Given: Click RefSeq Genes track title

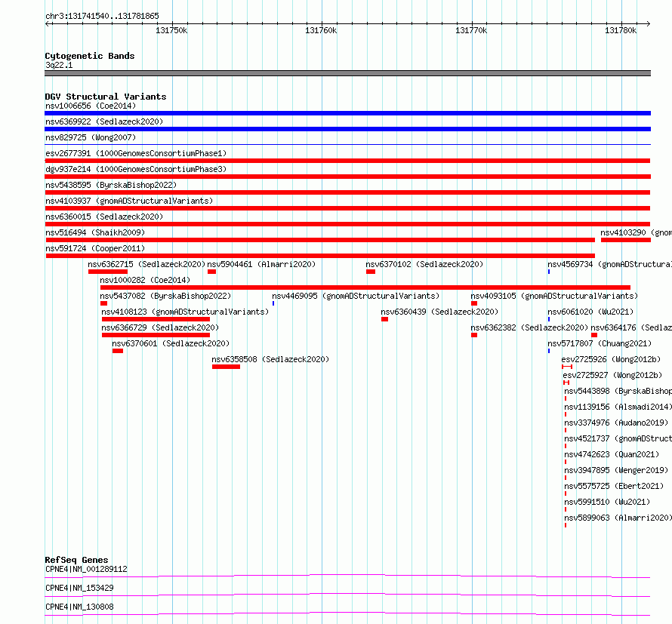Looking at the screenshot, I should [x=76, y=560].
